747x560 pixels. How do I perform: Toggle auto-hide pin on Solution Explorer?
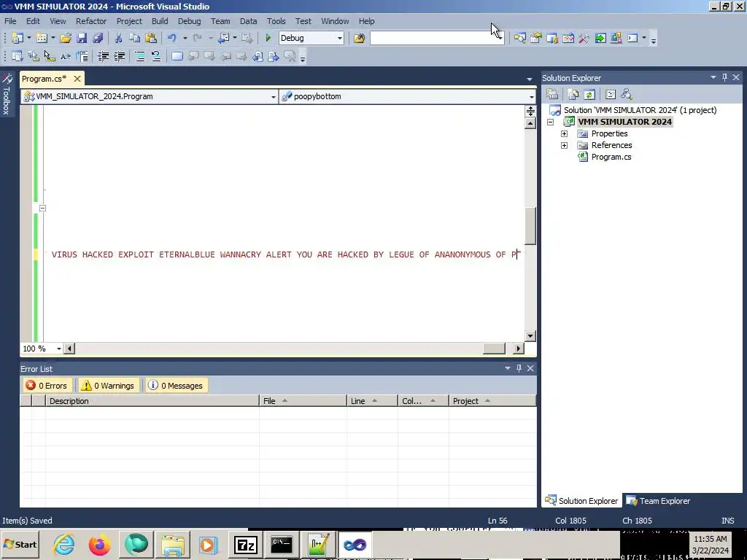(724, 77)
